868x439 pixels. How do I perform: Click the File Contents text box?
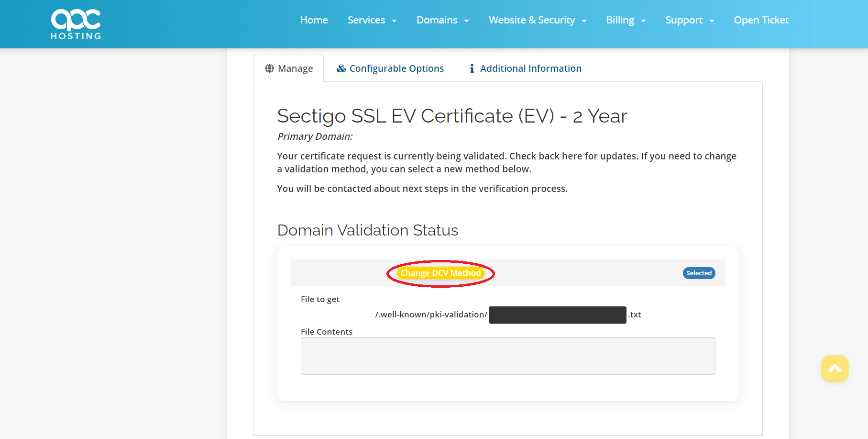tap(508, 356)
